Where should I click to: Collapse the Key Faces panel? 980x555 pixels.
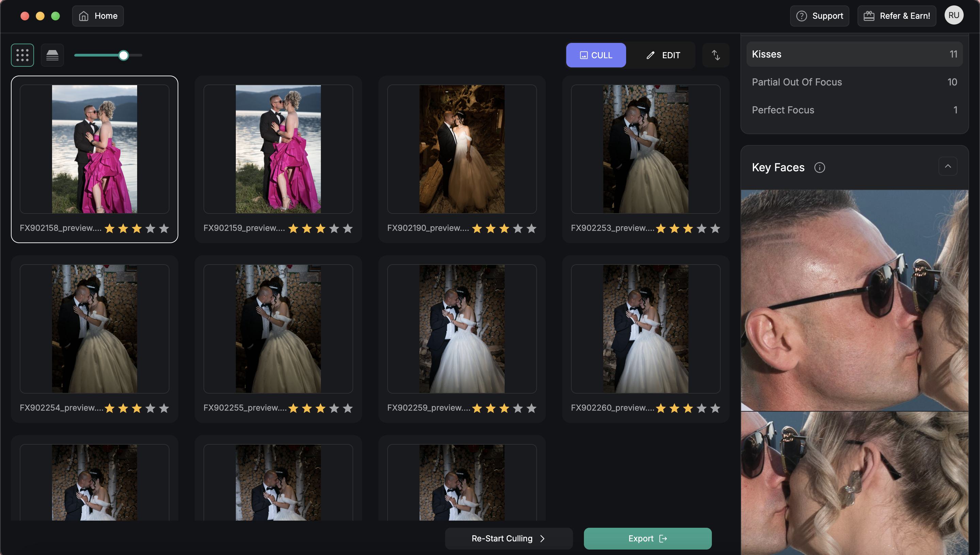[x=948, y=166]
